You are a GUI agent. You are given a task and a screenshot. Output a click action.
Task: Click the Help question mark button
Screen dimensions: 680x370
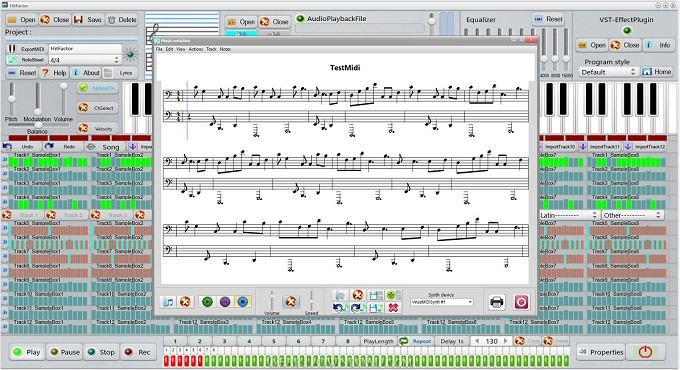[54, 73]
